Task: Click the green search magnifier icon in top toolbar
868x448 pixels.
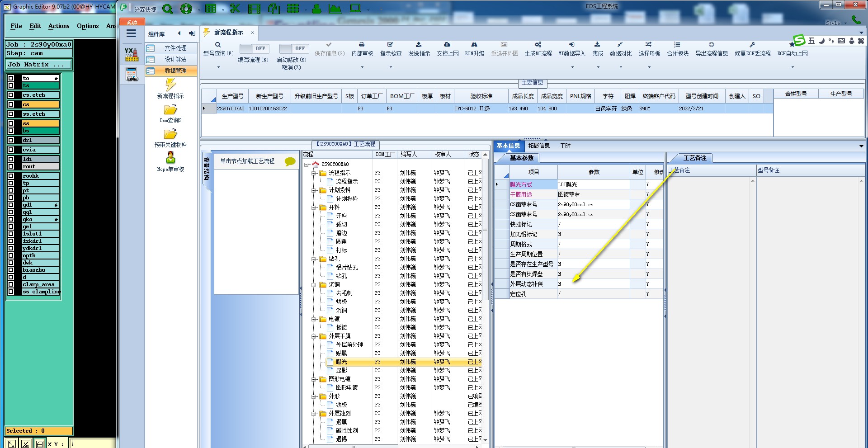Action: pos(168,9)
